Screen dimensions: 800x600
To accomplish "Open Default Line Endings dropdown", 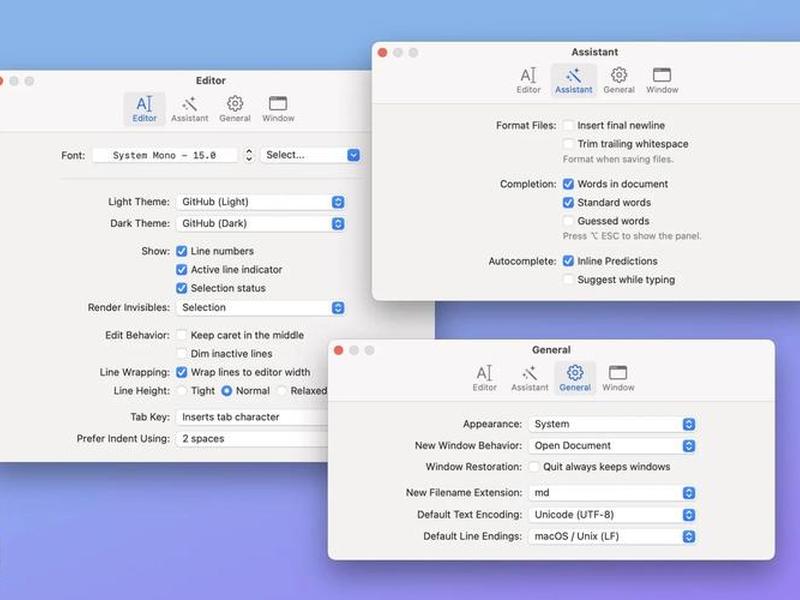I will [x=612, y=537].
